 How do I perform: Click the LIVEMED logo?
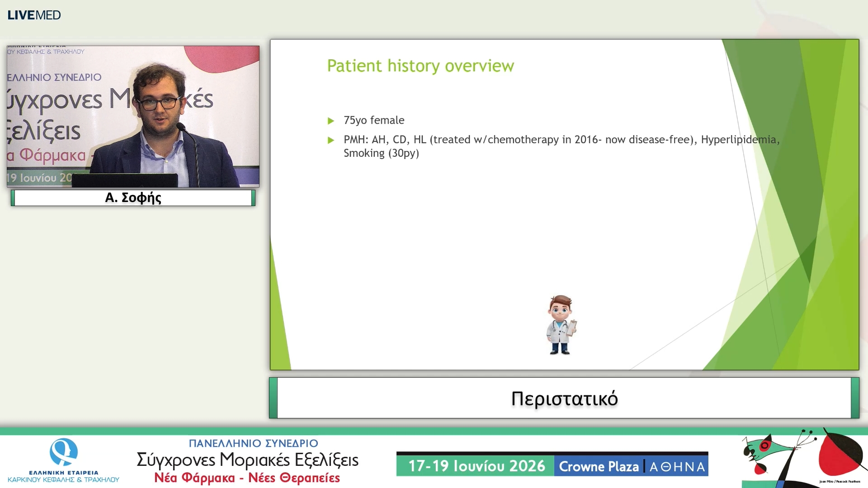[x=34, y=15]
